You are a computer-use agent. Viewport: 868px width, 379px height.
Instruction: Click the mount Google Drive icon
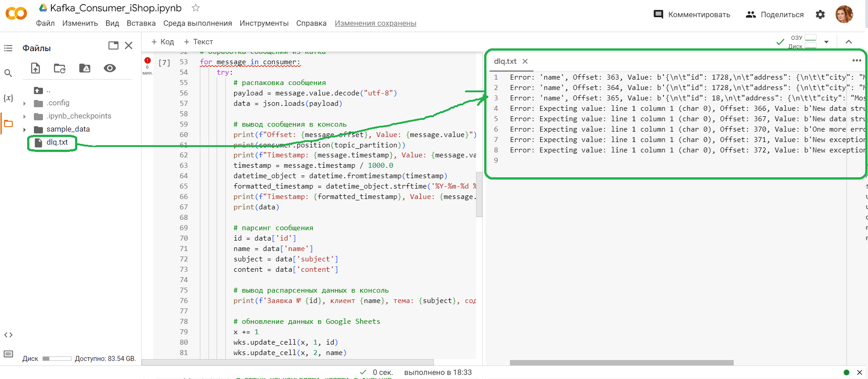tap(85, 68)
